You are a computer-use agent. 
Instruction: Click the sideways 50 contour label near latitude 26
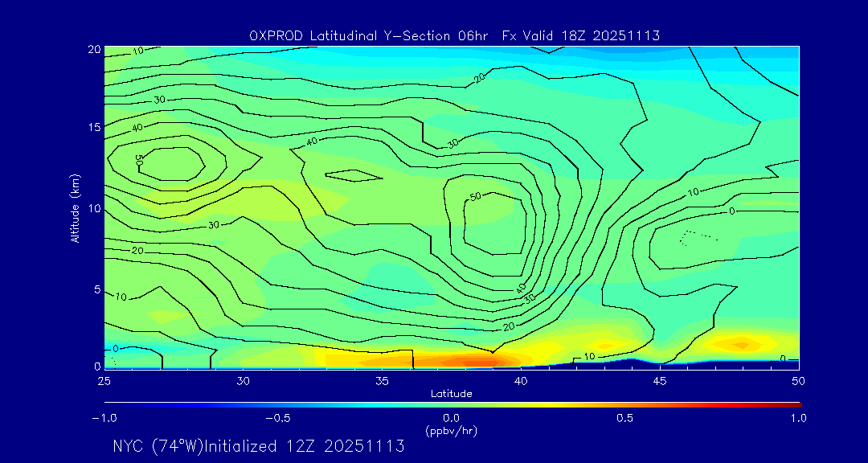point(139,160)
